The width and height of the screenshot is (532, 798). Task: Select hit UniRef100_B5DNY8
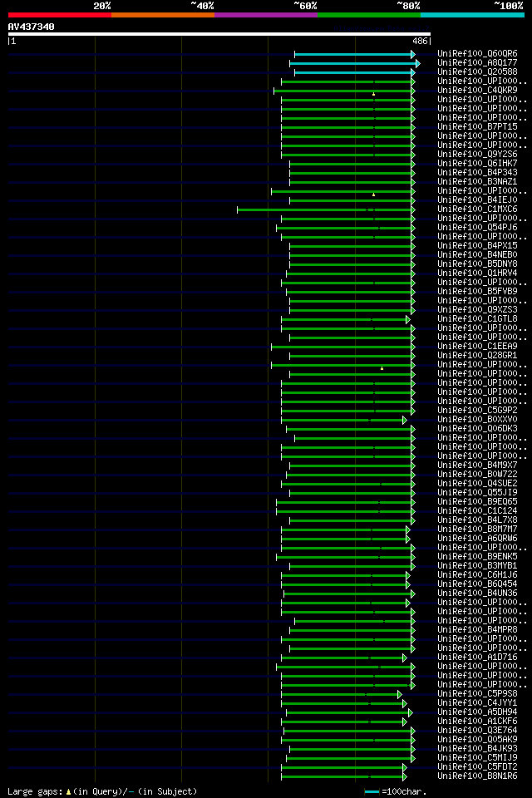coord(477,264)
